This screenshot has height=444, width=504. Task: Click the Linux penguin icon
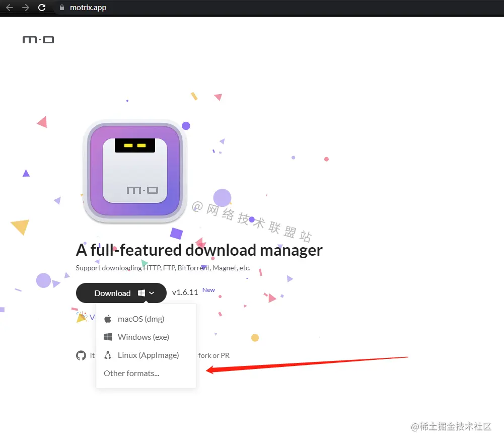[108, 355]
